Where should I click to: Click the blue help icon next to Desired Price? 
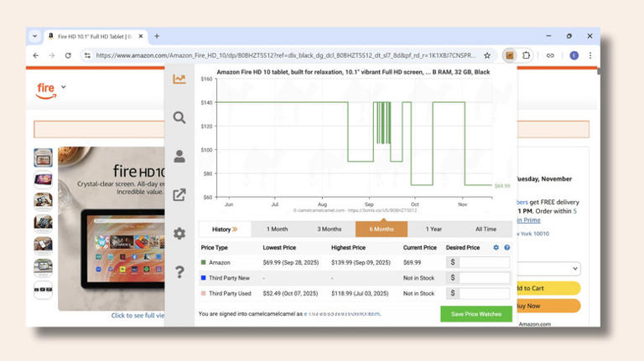[506, 247]
